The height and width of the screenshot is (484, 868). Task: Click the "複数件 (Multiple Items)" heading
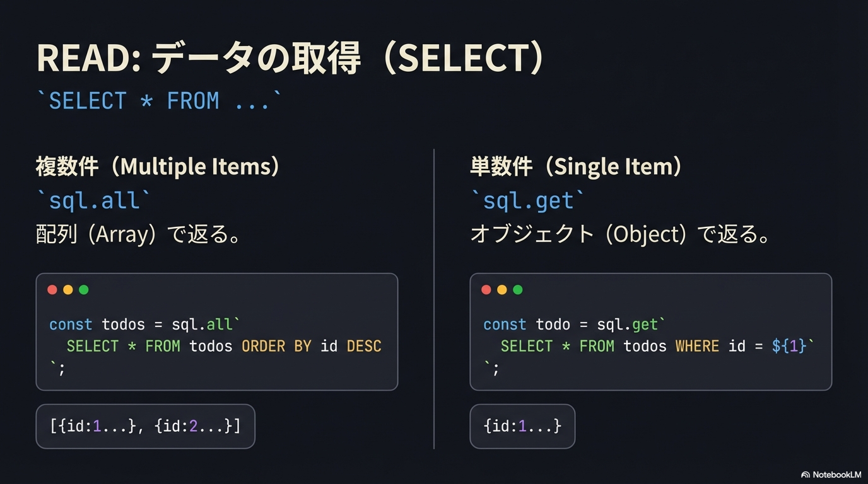coord(158,167)
